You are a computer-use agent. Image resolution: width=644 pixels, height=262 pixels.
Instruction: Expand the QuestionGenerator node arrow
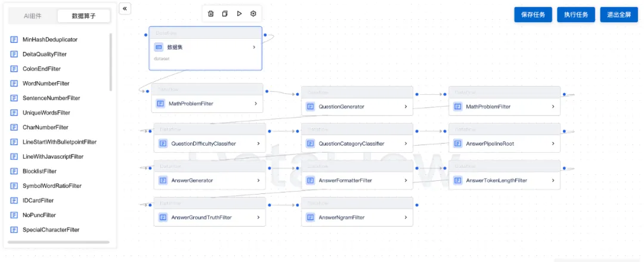(x=405, y=106)
